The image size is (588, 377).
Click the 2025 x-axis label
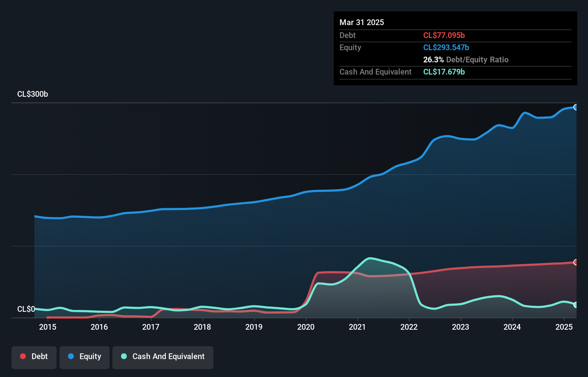tap(564, 327)
